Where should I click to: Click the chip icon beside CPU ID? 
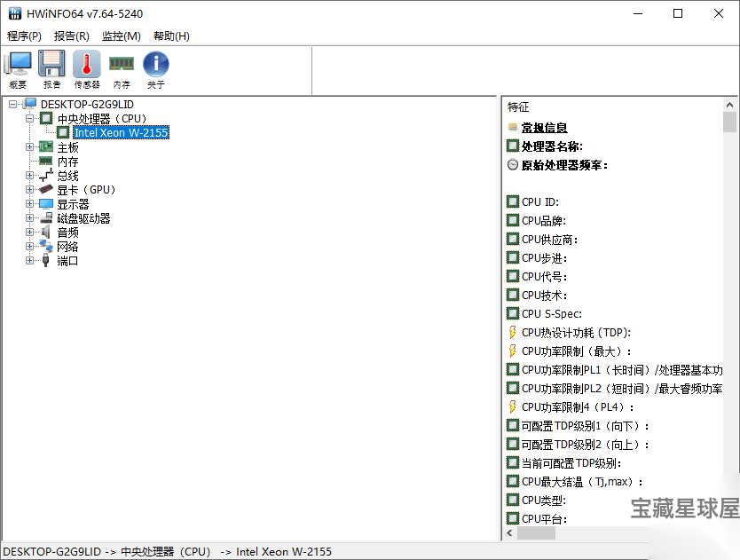[x=513, y=201]
